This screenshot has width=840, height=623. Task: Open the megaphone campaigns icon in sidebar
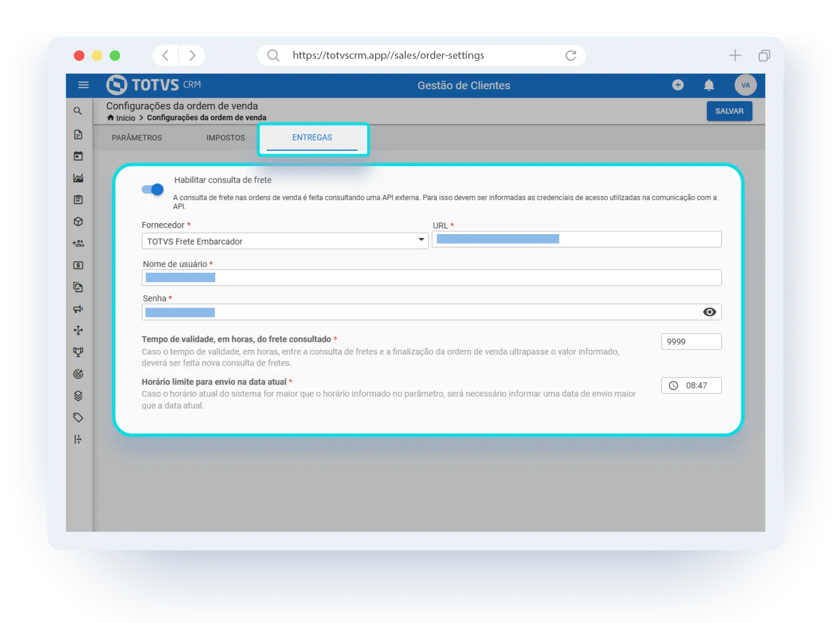coord(78,309)
